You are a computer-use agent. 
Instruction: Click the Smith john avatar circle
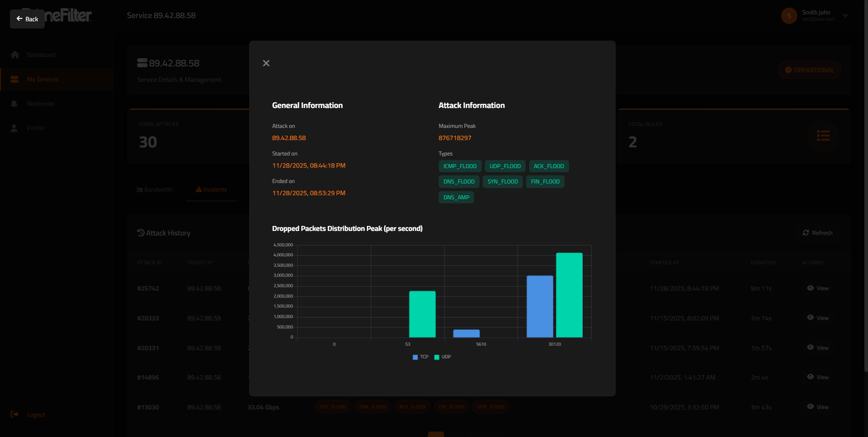tap(789, 16)
